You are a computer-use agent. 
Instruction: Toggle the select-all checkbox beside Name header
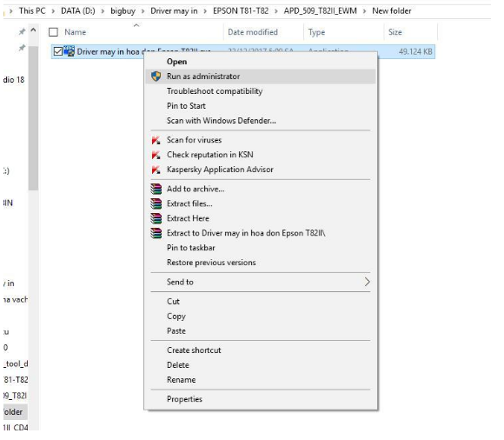53,32
